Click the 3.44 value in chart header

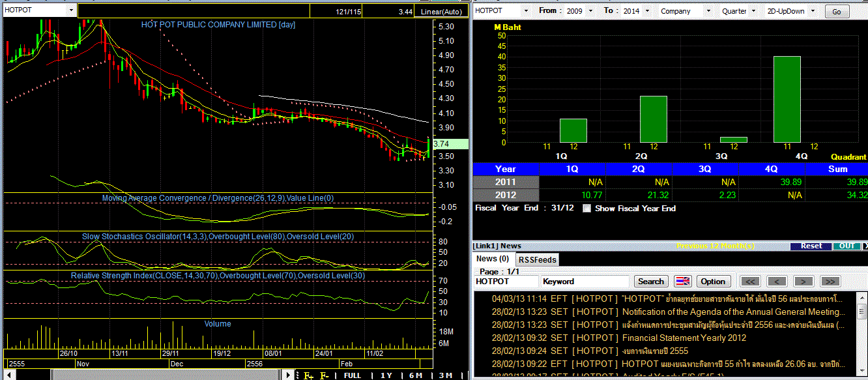point(405,12)
